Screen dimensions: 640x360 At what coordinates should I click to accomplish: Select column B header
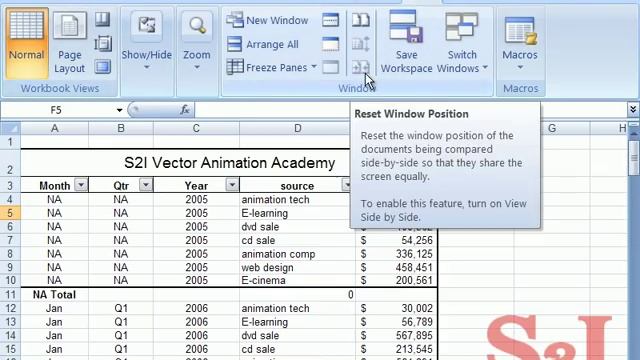coord(121,128)
